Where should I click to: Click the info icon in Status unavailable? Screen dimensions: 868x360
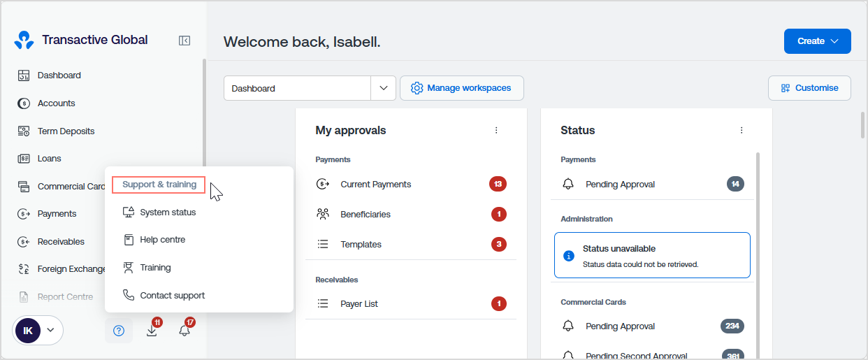pyautogui.click(x=568, y=257)
